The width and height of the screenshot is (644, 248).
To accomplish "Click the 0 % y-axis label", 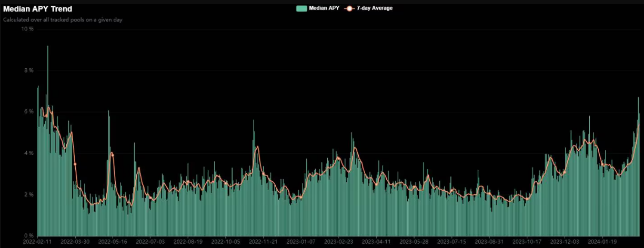I will 28,236.
